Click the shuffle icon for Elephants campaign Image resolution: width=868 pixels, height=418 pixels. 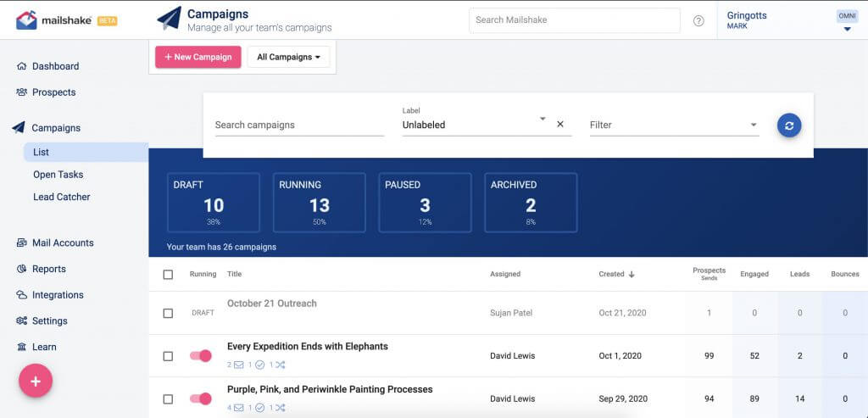(280, 365)
